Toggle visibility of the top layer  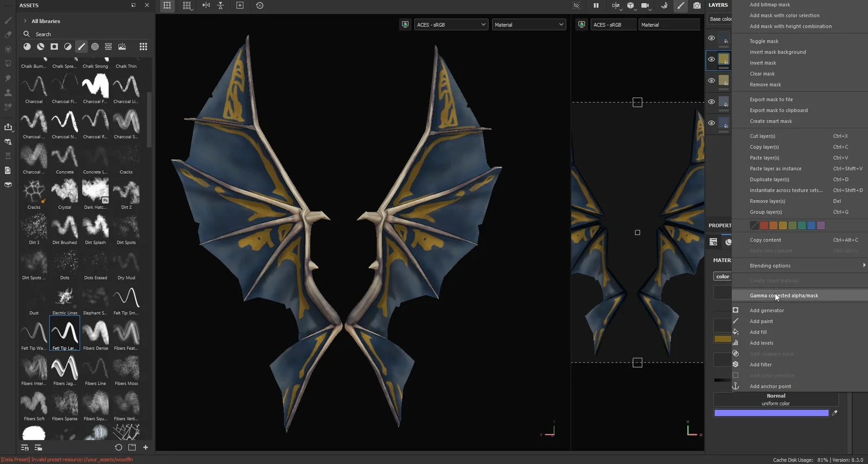click(711, 38)
